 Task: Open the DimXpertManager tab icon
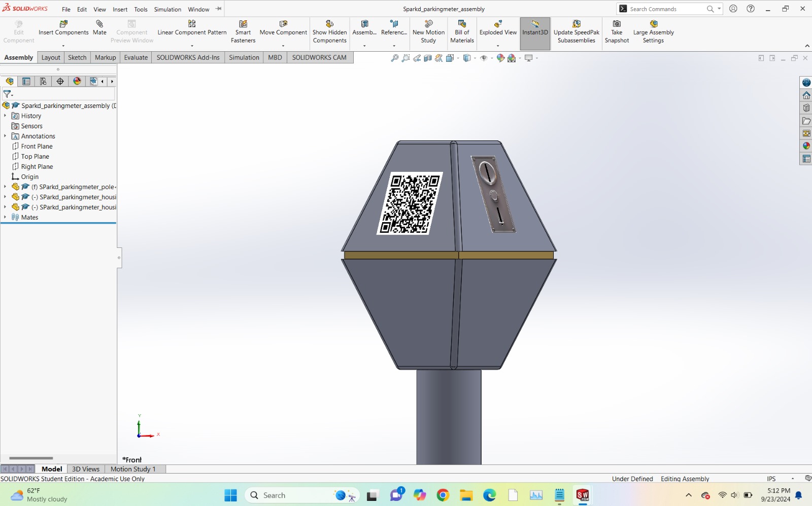[x=60, y=81]
